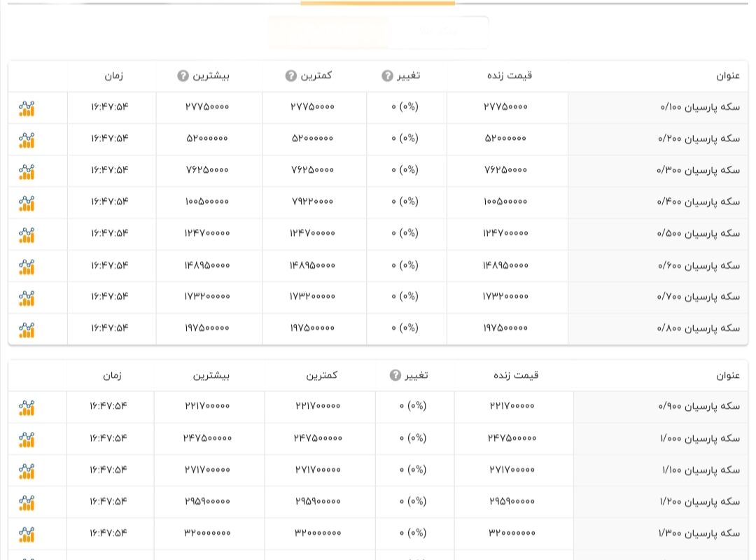Click help icon next to کمترین header
Screen dimensions: 756x560
point(290,76)
